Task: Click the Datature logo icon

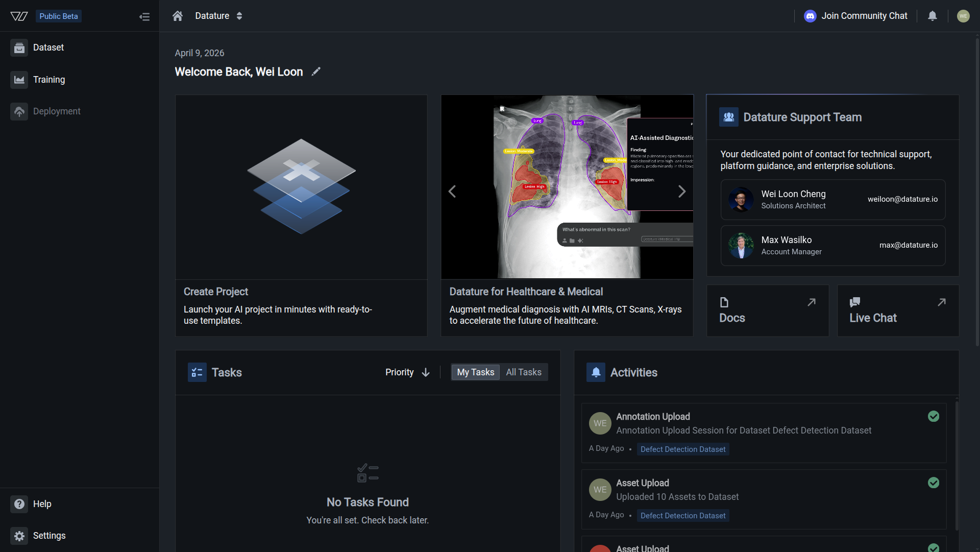Action: tap(19, 16)
